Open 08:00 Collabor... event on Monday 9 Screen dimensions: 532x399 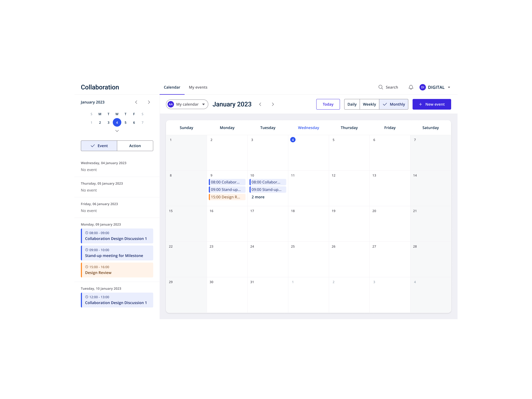(x=227, y=182)
